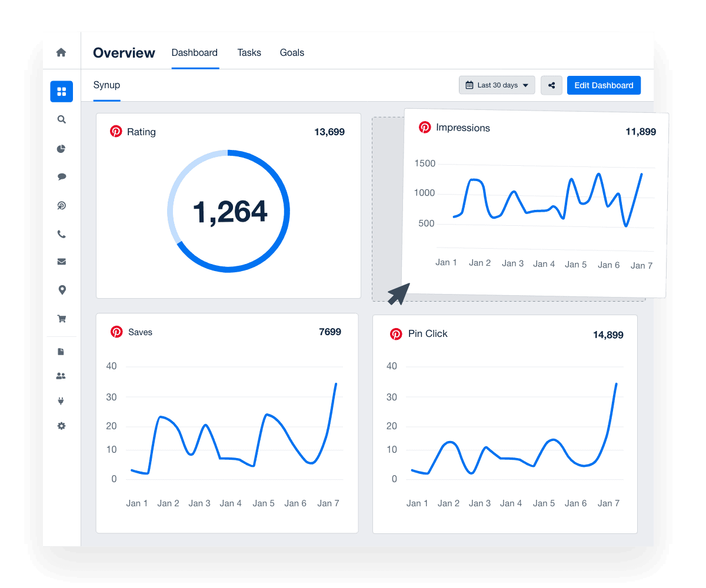Click the share icon next to Edit Dashboard
This screenshot has height=588, width=706.
click(551, 85)
